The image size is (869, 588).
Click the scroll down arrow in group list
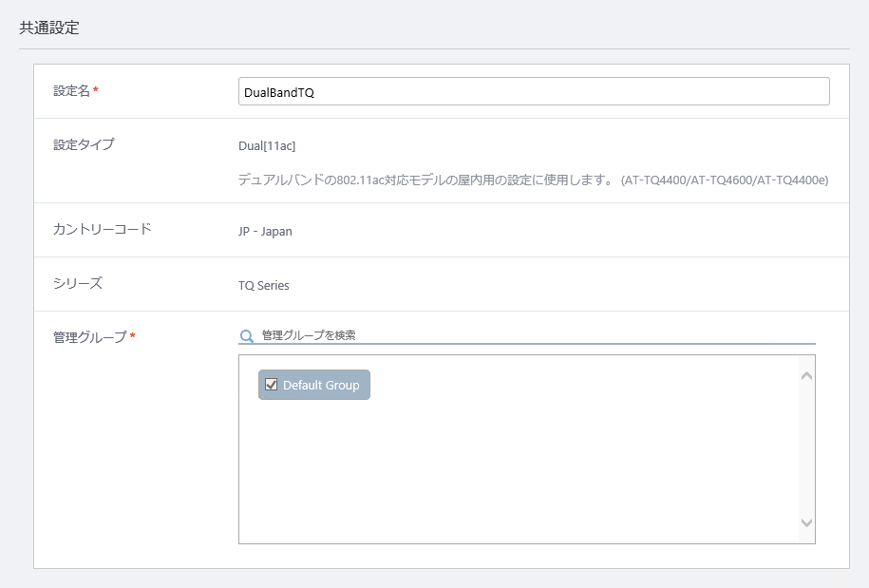(807, 522)
